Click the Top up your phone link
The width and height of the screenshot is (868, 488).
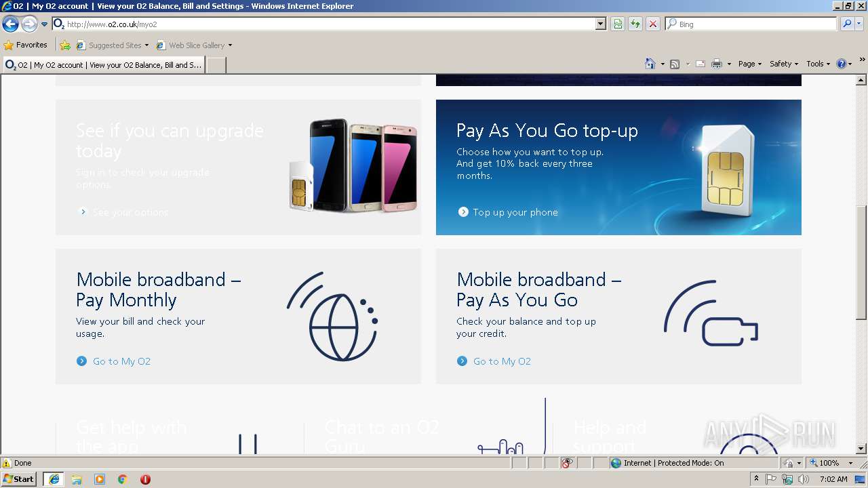point(515,212)
